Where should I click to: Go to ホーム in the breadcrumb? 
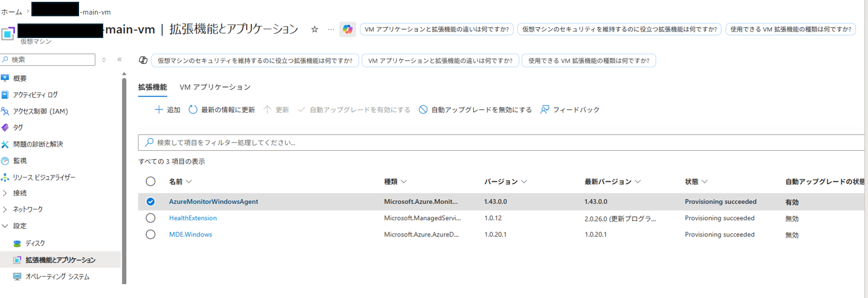[11, 11]
